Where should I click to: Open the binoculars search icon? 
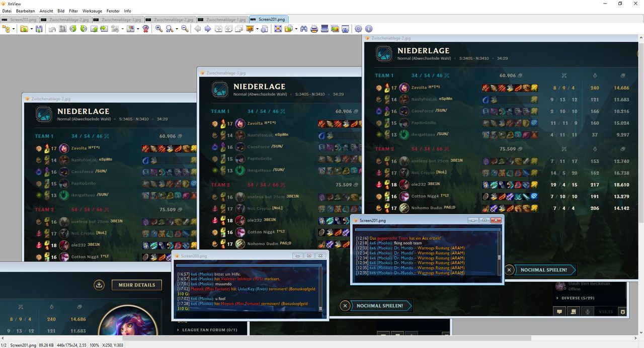point(303,29)
